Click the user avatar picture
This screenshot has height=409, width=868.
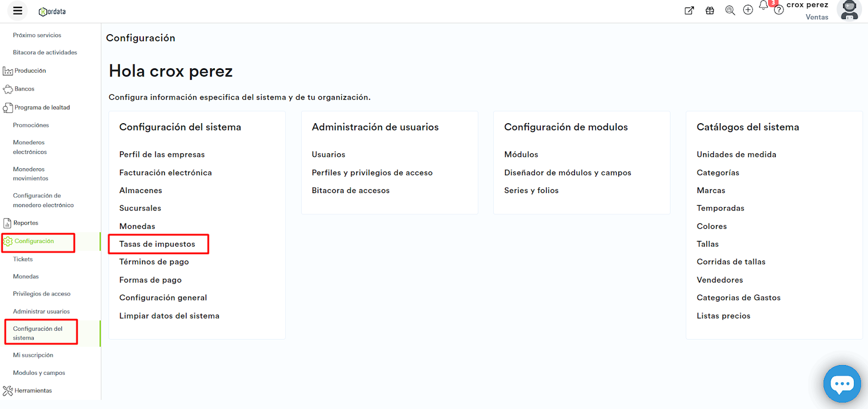[x=849, y=10]
